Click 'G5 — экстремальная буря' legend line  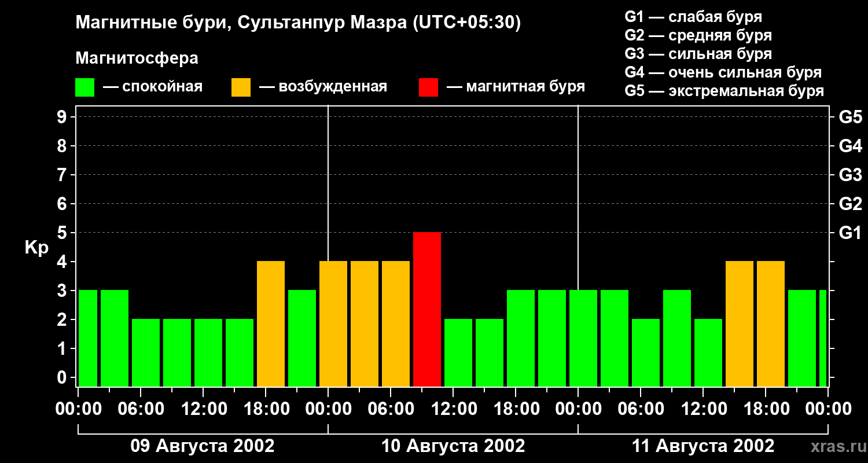coord(724,91)
